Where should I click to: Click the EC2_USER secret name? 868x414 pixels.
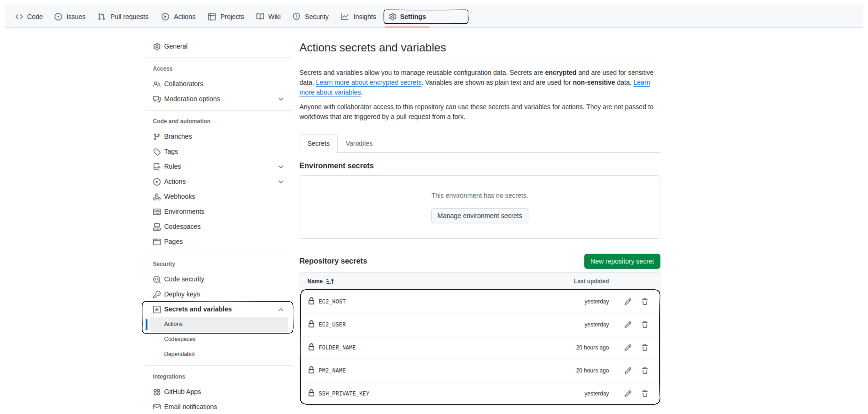point(332,325)
